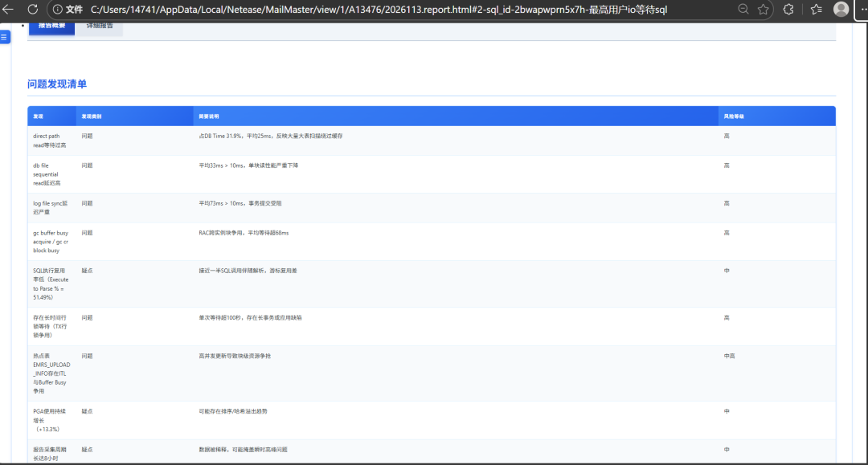View site information icon beside 文件
The height and width of the screenshot is (465, 868).
pyautogui.click(x=57, y=10)
